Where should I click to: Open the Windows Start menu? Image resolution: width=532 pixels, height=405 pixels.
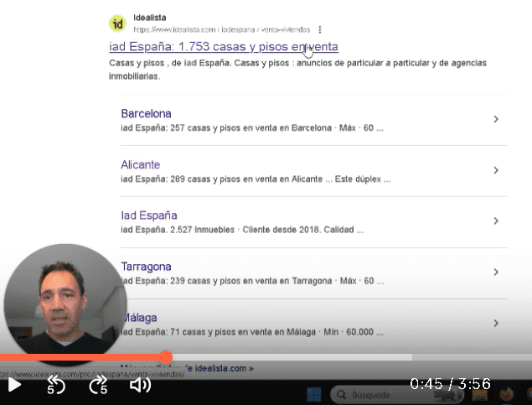pyautogui.click(x=314, y=393)
